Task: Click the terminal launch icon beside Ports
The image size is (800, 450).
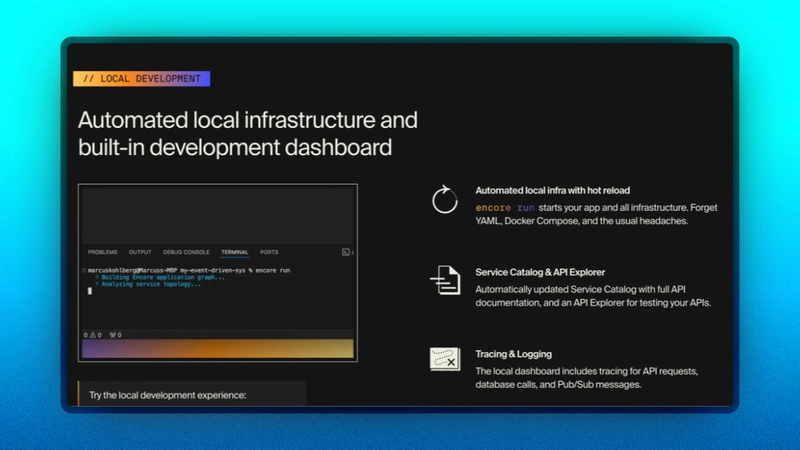Action: 346,252
